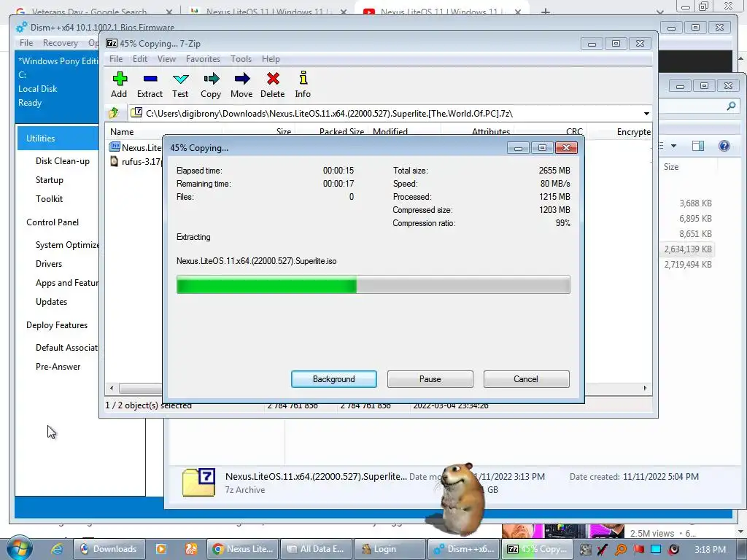Viewport: 747px width, 560px height.
Task: Launch Internet Explorer from the taskbar
Action: tap(57, 549)
